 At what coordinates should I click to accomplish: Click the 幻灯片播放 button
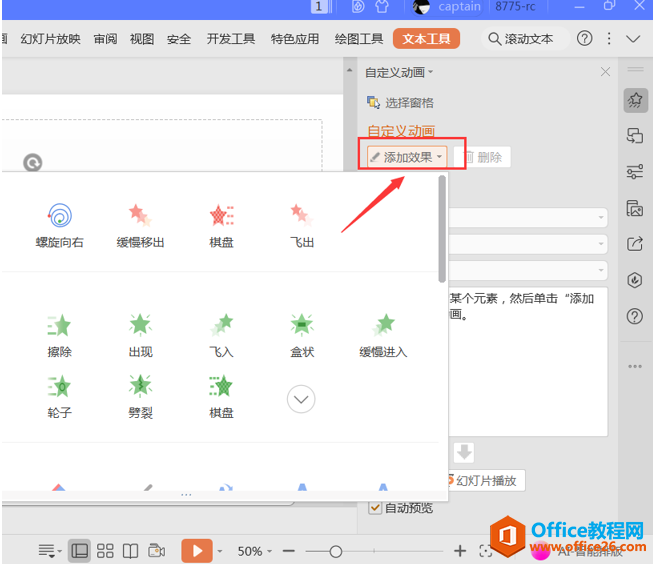coord(486,481)
